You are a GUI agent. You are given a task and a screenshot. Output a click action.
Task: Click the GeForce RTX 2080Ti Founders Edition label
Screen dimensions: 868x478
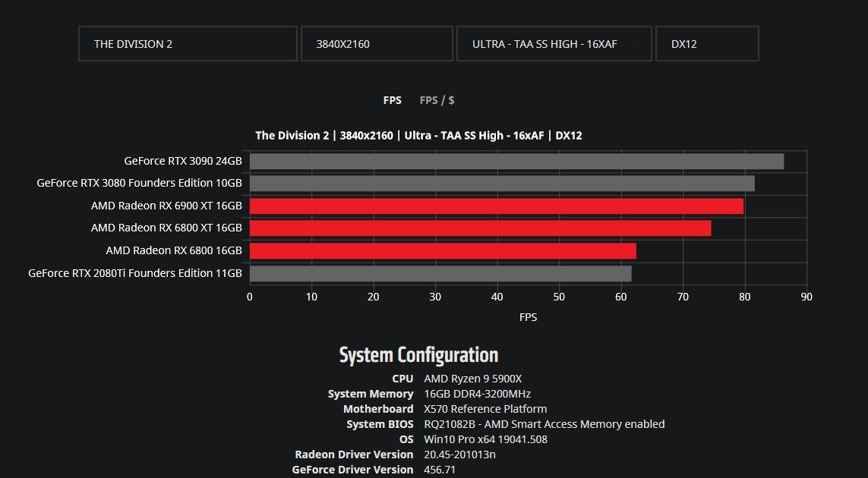point(135,273)
